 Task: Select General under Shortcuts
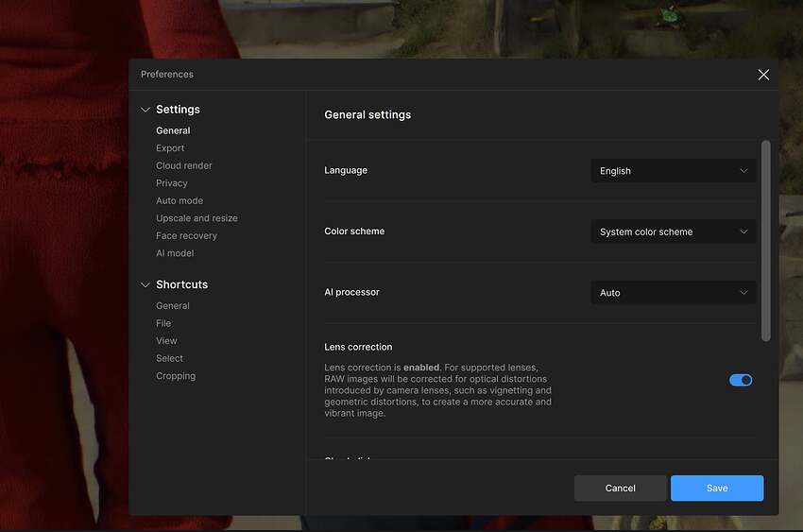tap(173, 306)
